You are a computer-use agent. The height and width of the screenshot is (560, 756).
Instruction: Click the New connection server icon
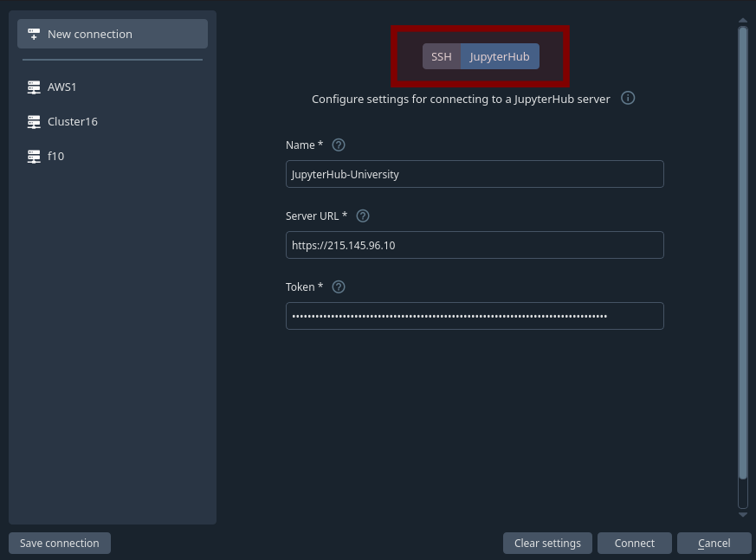coord(34,35)
